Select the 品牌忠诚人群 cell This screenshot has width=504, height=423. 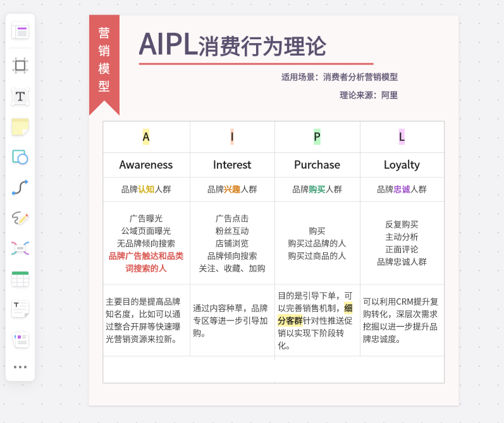[402, 189]
